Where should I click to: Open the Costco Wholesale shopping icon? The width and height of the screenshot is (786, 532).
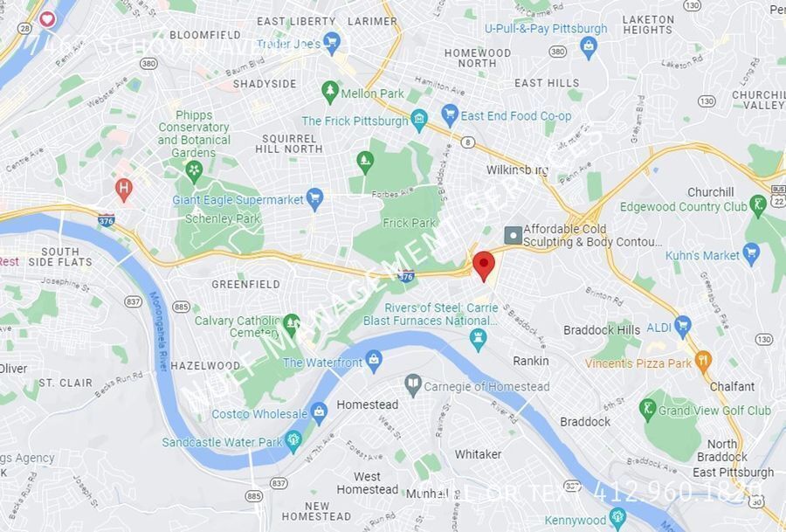319,412
